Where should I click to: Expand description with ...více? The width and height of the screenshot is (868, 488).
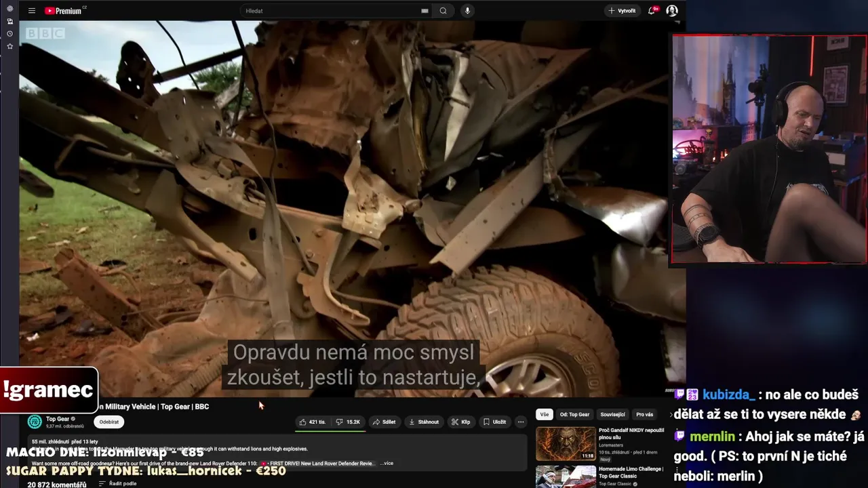tap(386, 463)
